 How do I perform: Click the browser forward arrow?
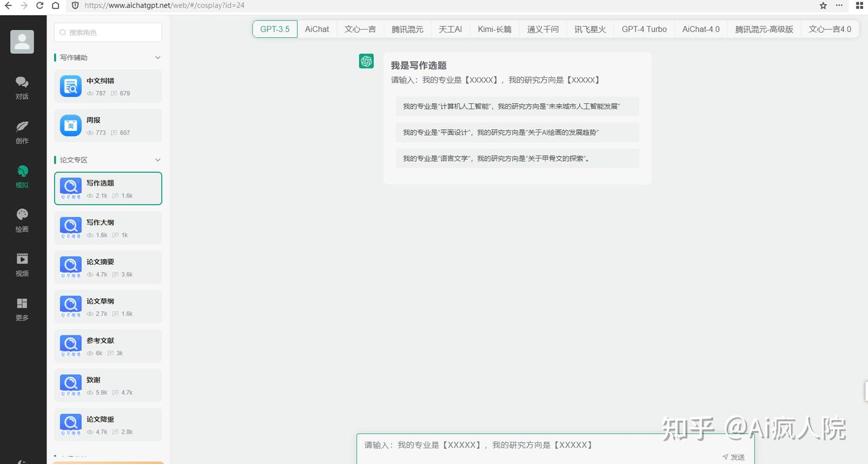tap(24, 5)
